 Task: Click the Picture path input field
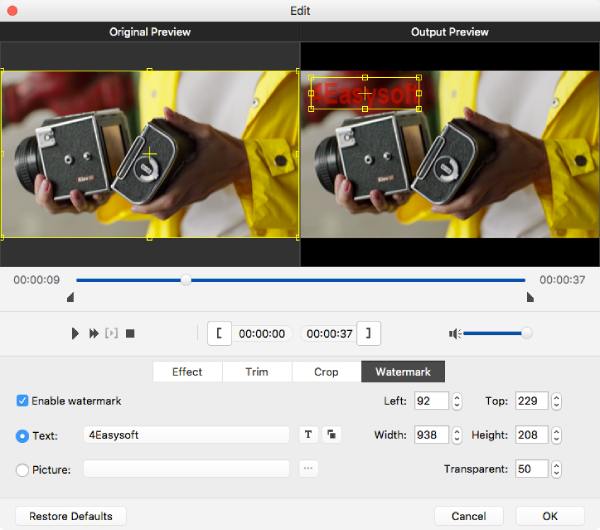186,469
